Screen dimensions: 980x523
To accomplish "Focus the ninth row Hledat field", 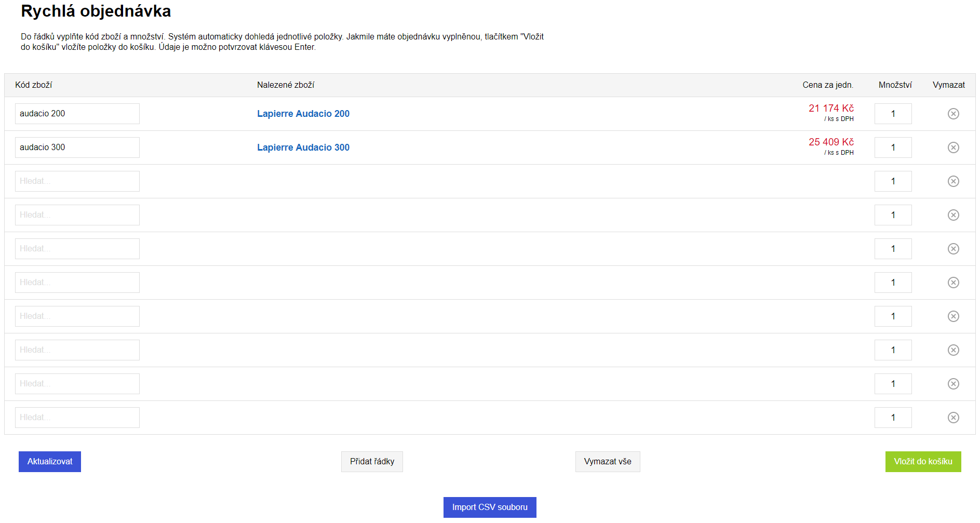I will (x=77, y=384).
